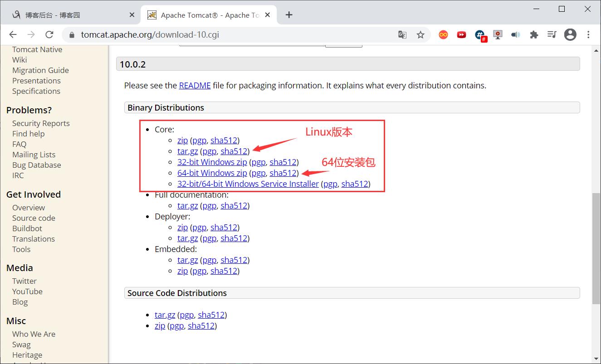Close the 博客后台 tab

(132, 15)
